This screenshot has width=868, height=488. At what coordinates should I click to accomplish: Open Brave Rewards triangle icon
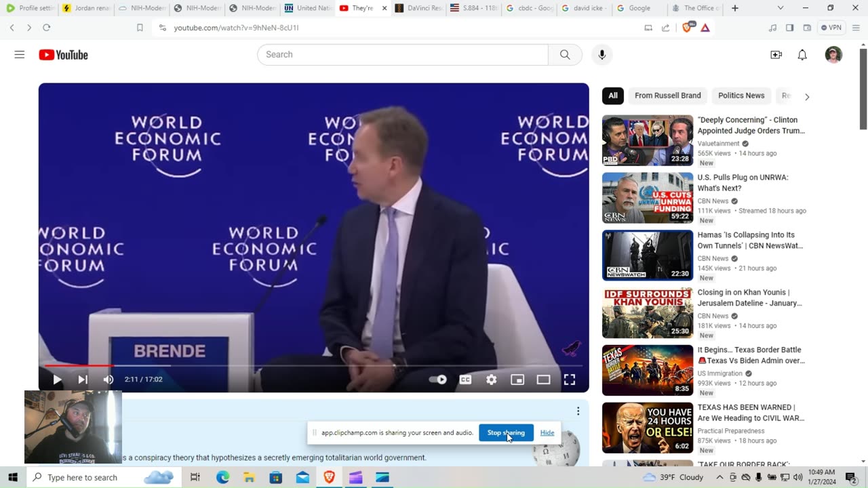point(705,28)
